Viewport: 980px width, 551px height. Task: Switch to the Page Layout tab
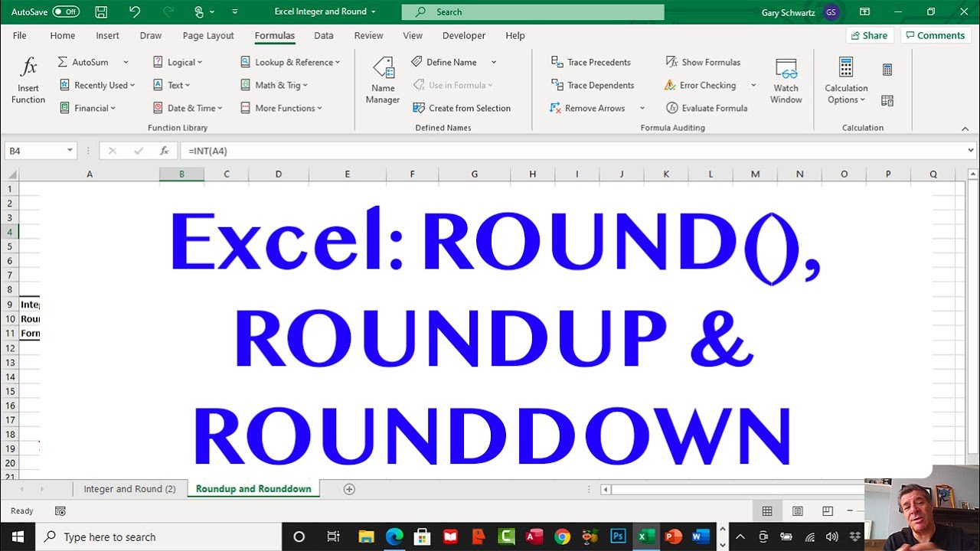[208, 35]
